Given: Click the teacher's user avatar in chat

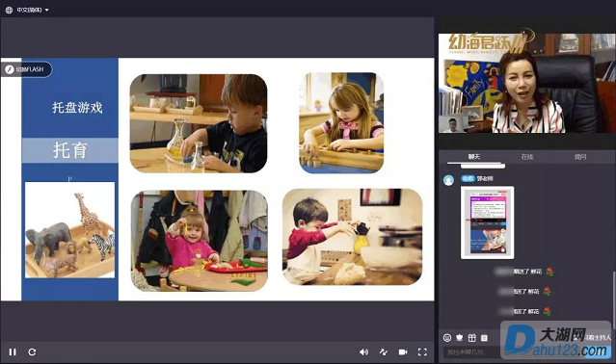Looking at the screenshot, I should [448, 180].
